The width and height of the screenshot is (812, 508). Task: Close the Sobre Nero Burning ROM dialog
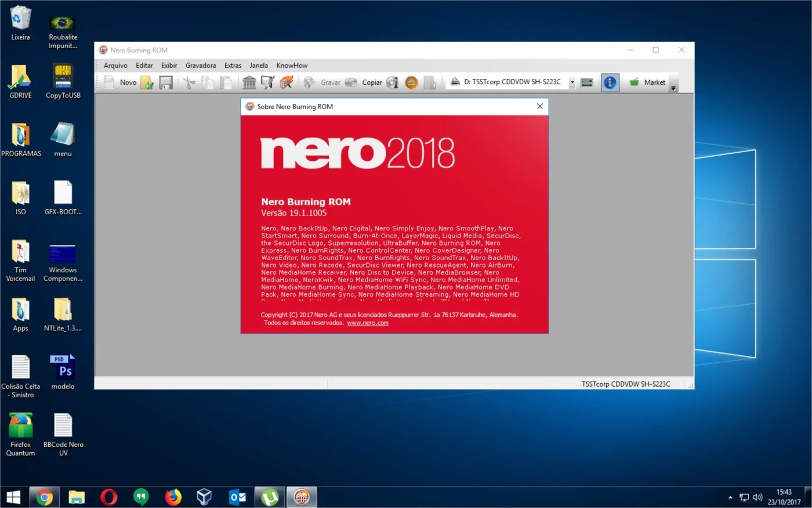click(x=540, y=106)
